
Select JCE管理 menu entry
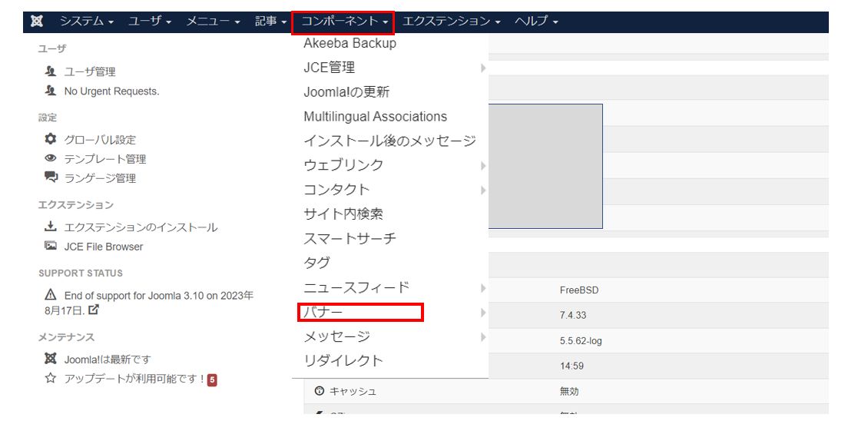click(x=330, y=68)
